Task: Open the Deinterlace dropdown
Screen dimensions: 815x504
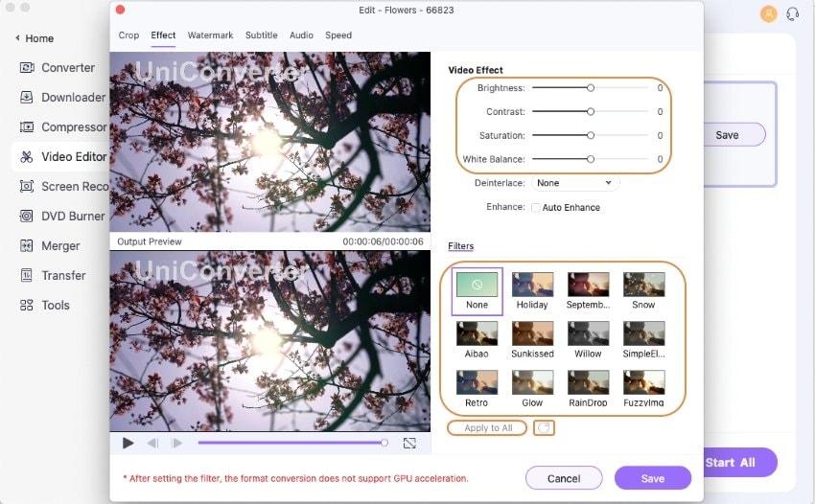Action: click(575, 183)
